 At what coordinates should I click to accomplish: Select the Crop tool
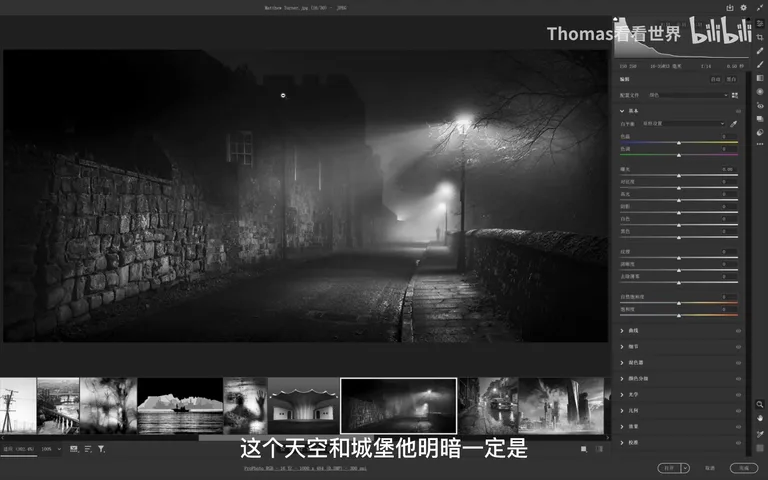point(760,37)
